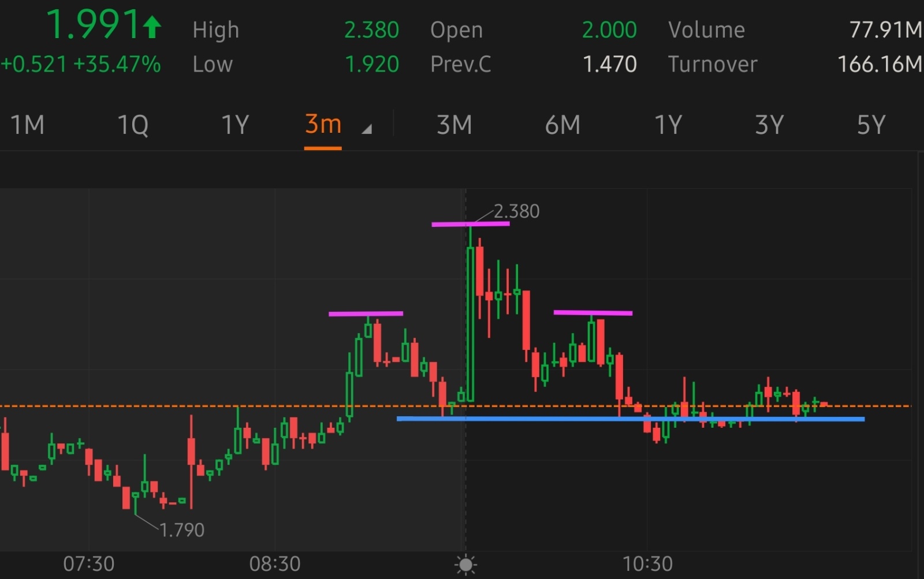
Task: Tap the 1.790 low label on the chart
Action: point(182,530)
